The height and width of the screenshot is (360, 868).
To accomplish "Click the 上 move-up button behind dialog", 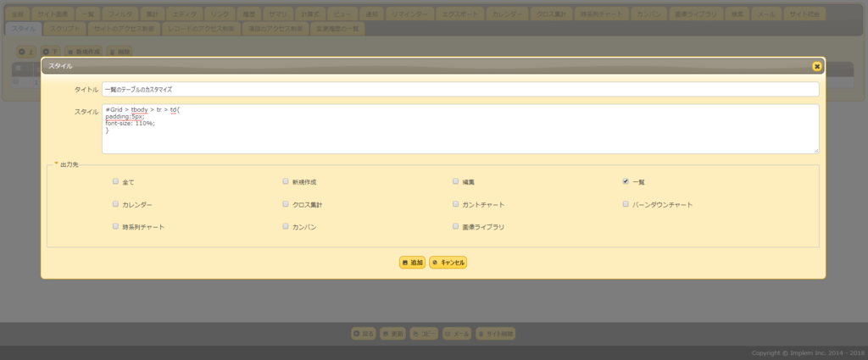I will (x=26, y=52).
